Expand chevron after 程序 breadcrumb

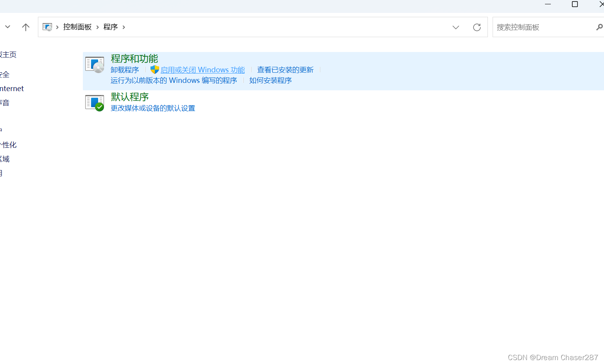[x=124, y=27]
